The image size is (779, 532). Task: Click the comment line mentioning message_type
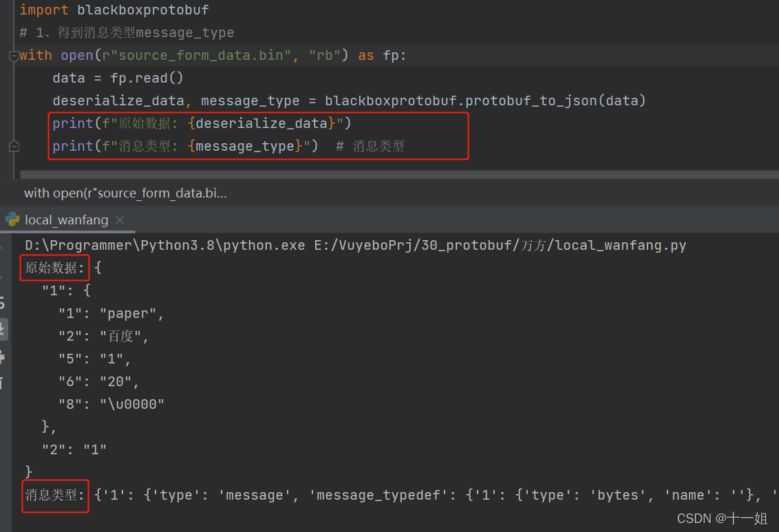pos(127,33)
